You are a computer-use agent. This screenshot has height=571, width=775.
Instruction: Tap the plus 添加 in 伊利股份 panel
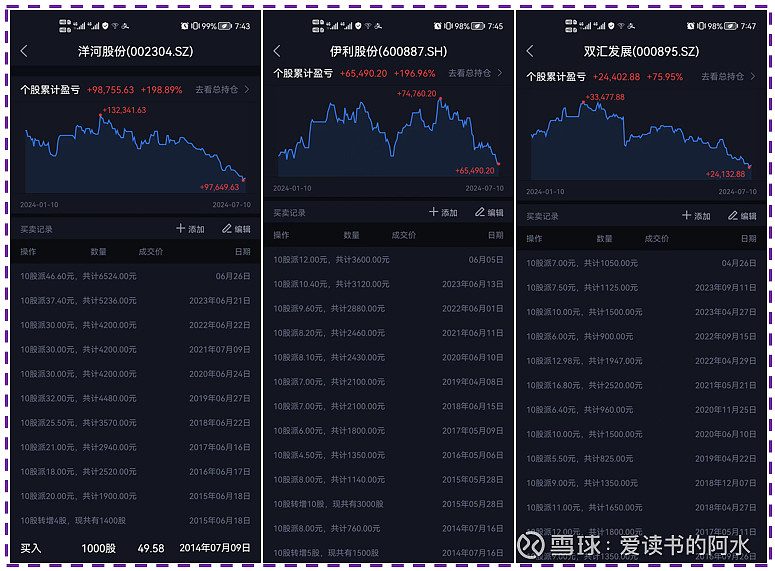point(443,212)
